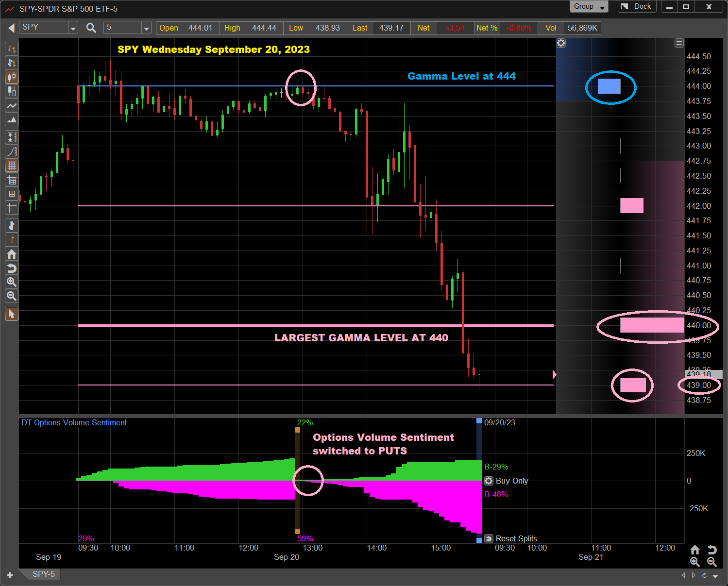Open the interval 5 dropdown arrow
The height and width of the screenshot is (586, 728).
[146, 28]
